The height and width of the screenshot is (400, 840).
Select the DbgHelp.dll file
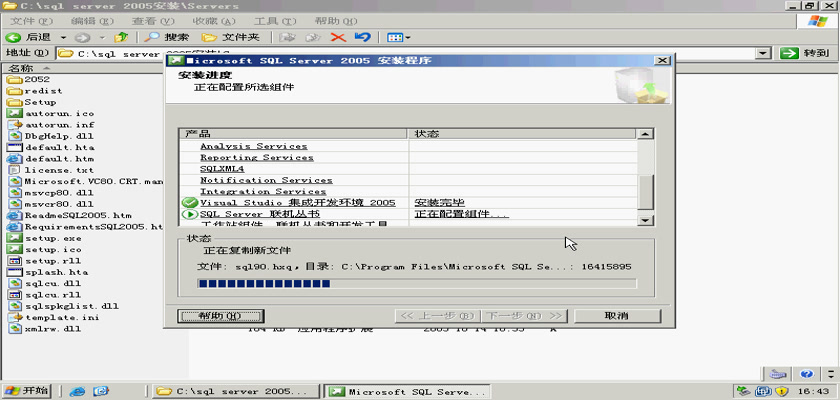[x=51, y=136]
